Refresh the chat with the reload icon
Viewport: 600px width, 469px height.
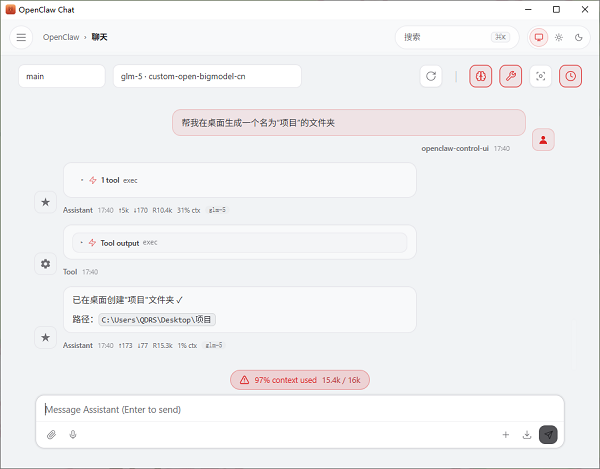(431, 76)
